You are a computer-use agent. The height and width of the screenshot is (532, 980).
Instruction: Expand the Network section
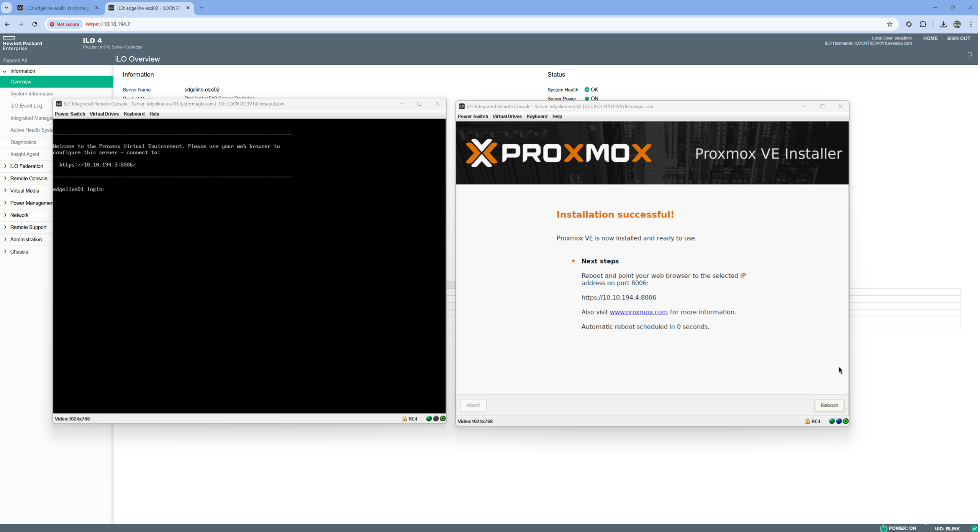point(5,215)
